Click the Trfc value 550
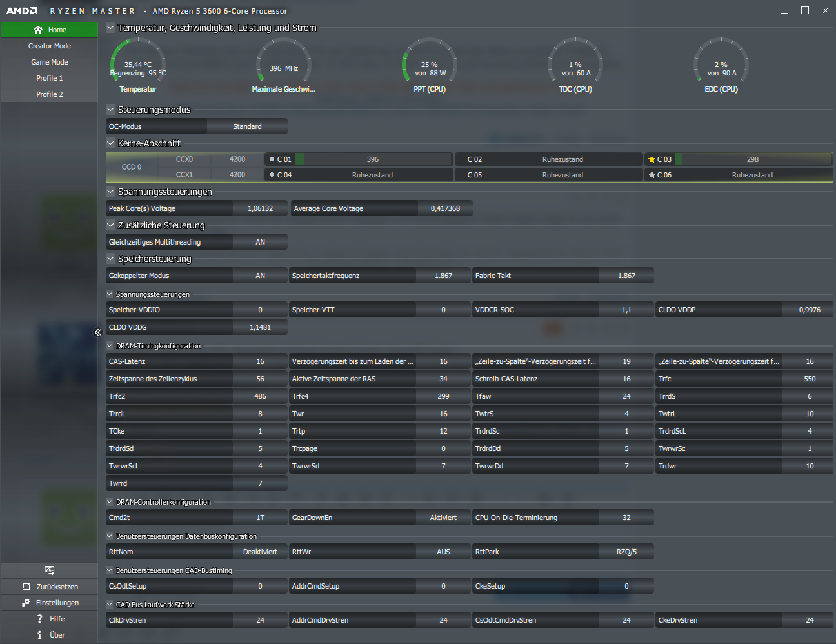Image resolution: width=836 pixels, height=644 pixels. tap(810, 379)
